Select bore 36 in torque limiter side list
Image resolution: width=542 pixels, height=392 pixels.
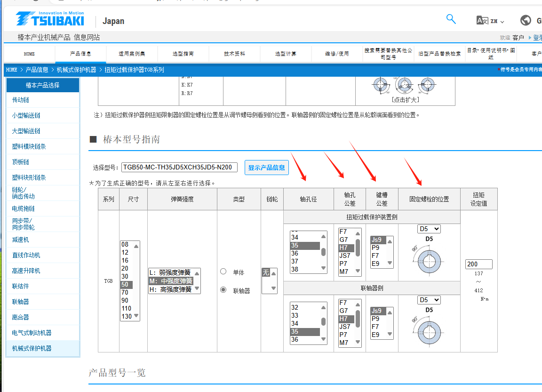pyautogui.click(x=304, y=253)
